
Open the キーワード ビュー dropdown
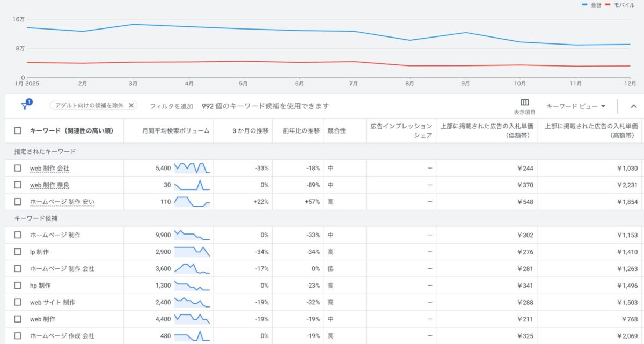pos(576,106)
